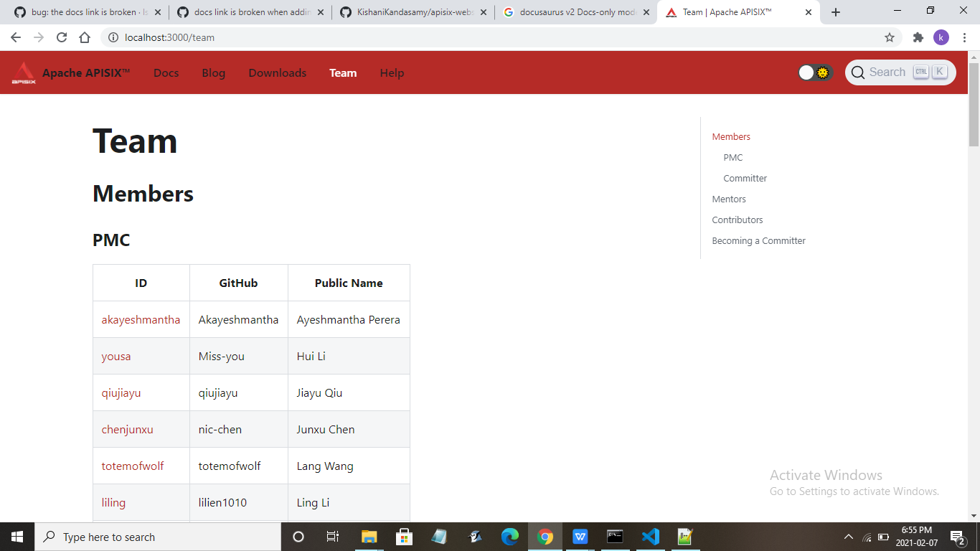Open totemofwolf ID link

pyautogui.click(x=133, y=466)
